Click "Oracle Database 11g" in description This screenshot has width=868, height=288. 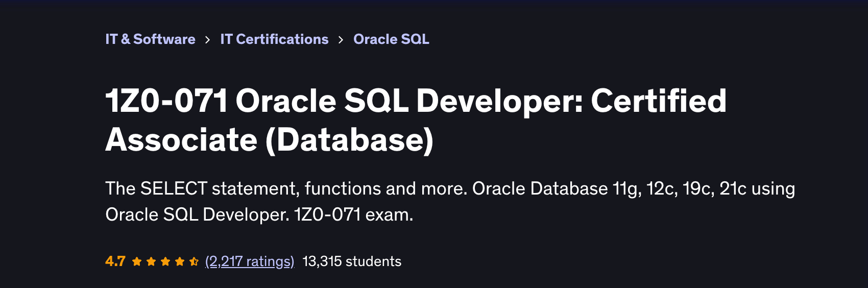click(x=557, y=188)
